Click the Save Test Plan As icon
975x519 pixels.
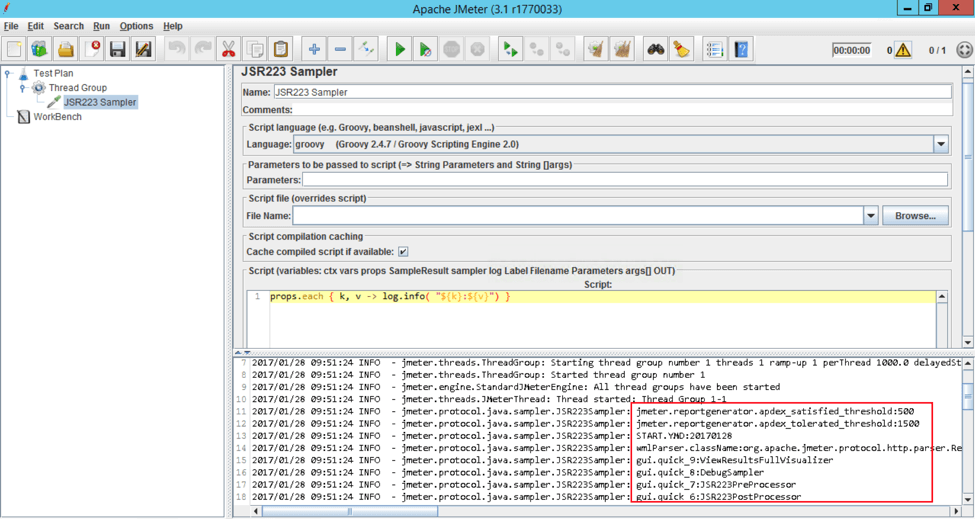144,49
